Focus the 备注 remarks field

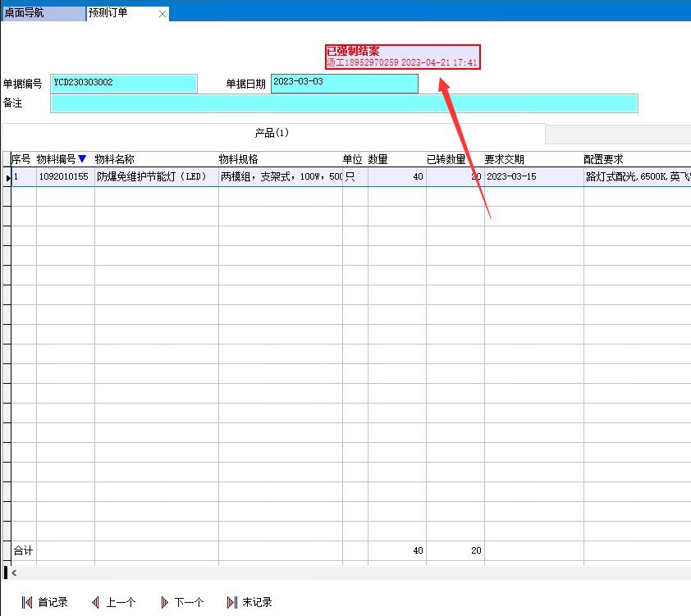(344, 103)
